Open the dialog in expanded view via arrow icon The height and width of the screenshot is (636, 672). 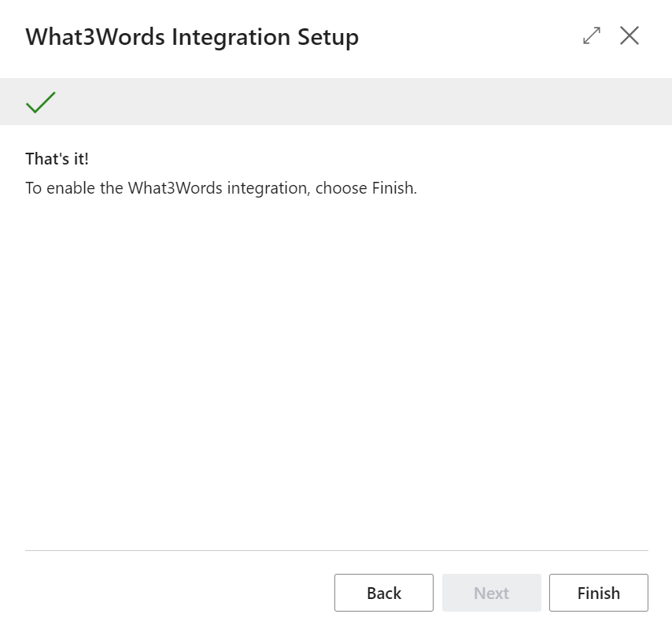[x=591, y=36]
